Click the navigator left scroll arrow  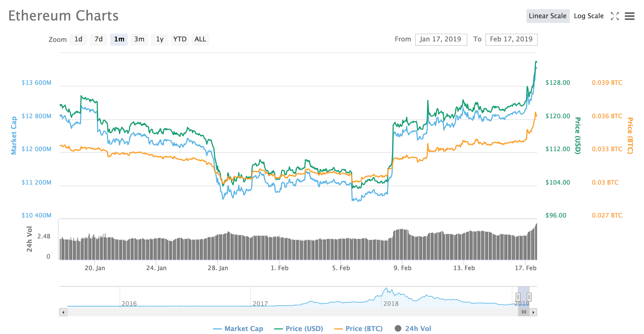(x=63, y=312)
